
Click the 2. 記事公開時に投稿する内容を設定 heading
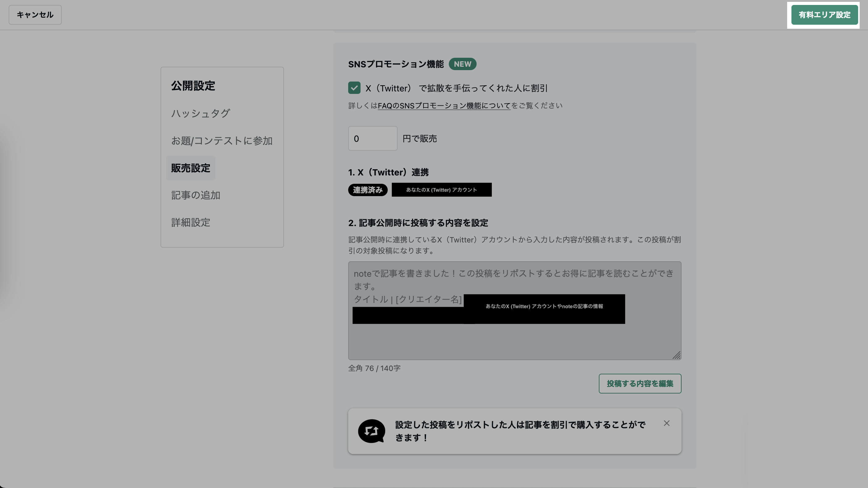coord(418,223)
